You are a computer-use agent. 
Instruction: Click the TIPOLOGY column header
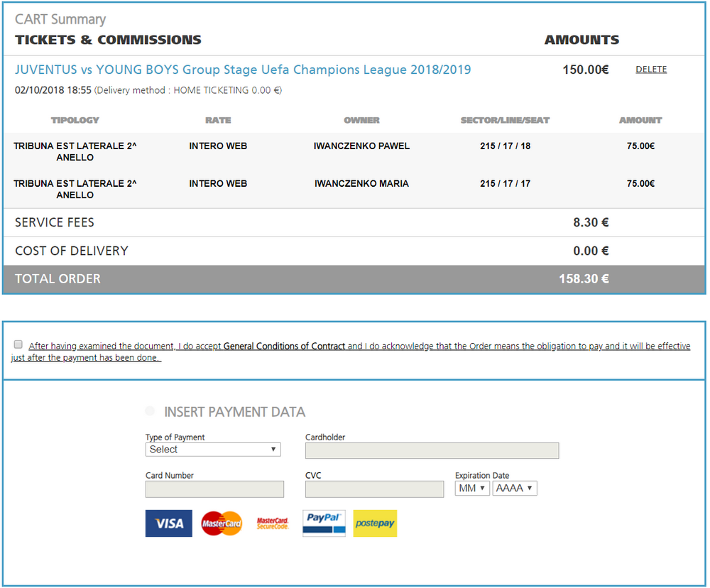coord(75,120)
